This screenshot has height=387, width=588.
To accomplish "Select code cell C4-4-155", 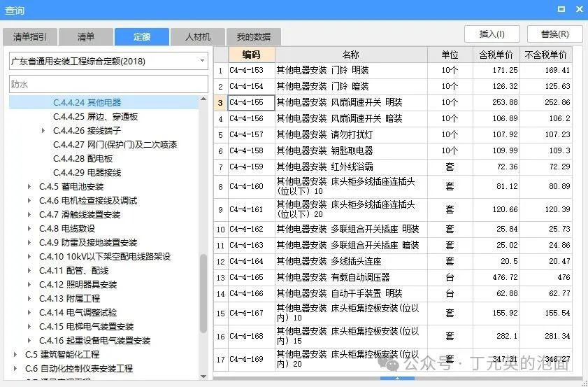I will [251, 102].
